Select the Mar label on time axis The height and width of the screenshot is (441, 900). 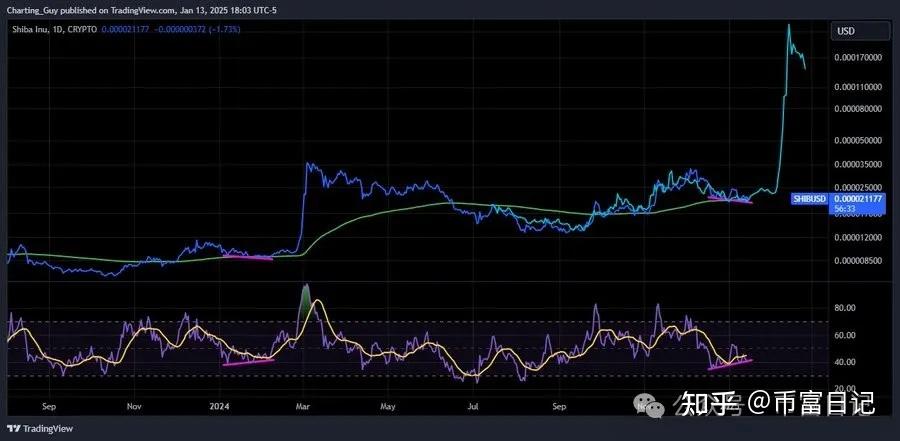303,408
